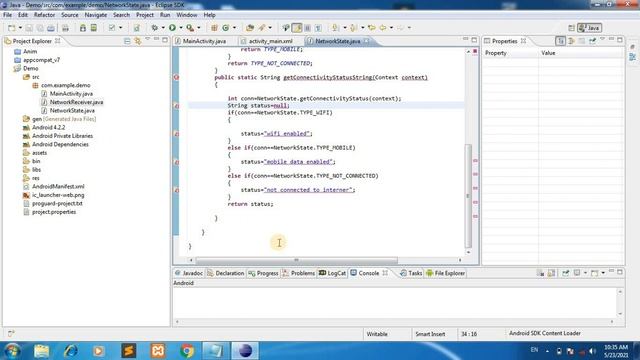Open the External Tools dropdown arrow
Screen dimensions: 640x360
coord(199,28)
